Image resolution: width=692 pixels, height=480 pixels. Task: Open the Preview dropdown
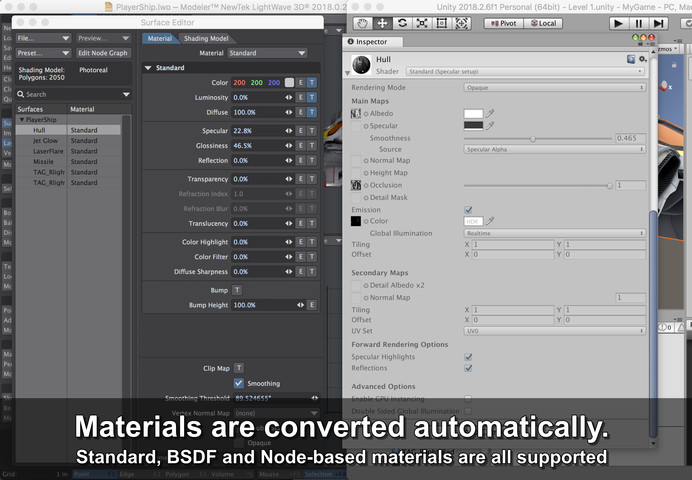click(103, 38)
